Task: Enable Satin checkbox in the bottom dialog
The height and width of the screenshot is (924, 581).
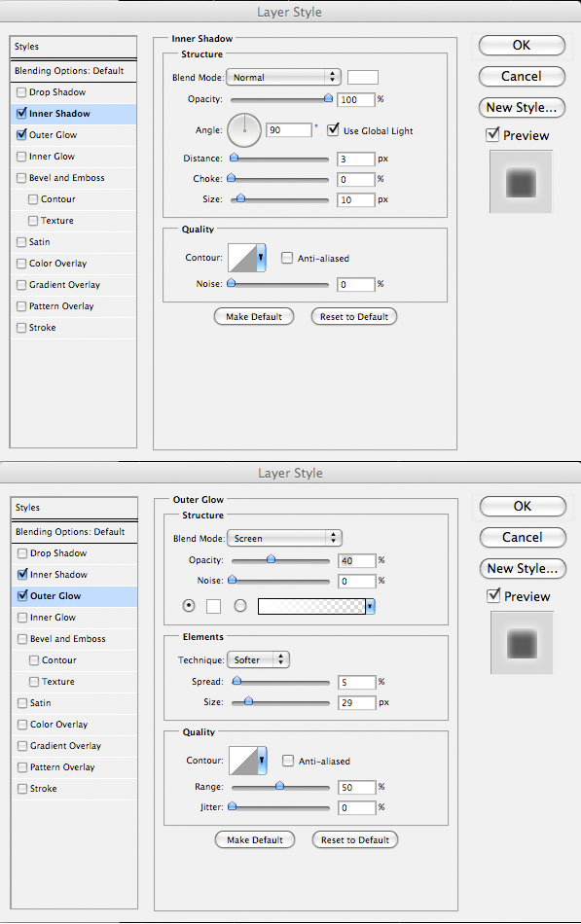Action: point(23,703)
